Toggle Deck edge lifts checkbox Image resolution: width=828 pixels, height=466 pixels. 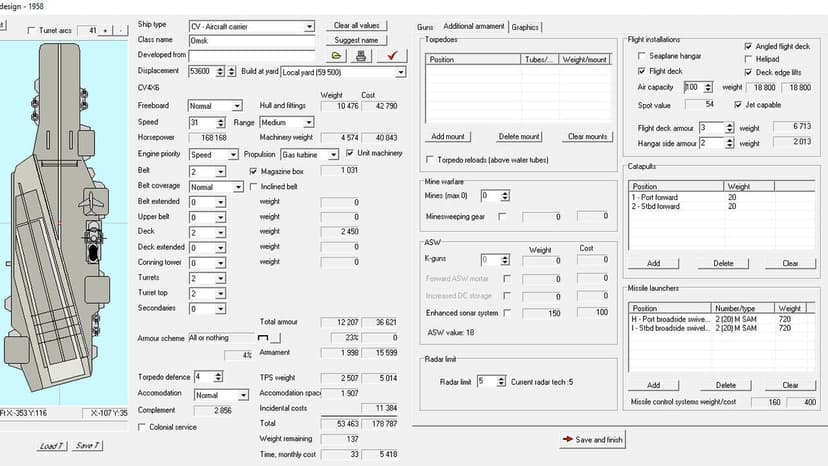748,72
